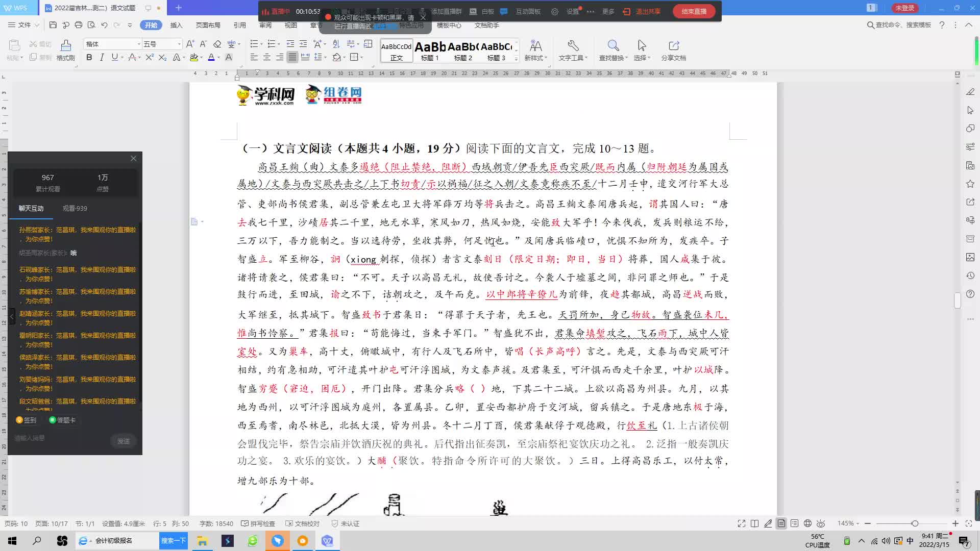
Task: Expand the bullet list dropdown arrow
Action: (261, 44)
